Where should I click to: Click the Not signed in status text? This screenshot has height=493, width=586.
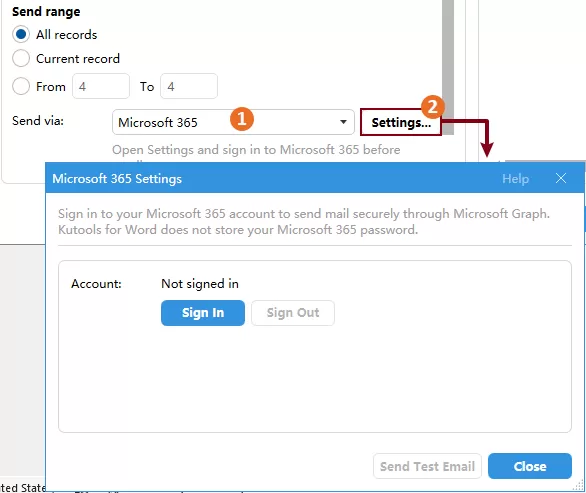tap(200, 284)
